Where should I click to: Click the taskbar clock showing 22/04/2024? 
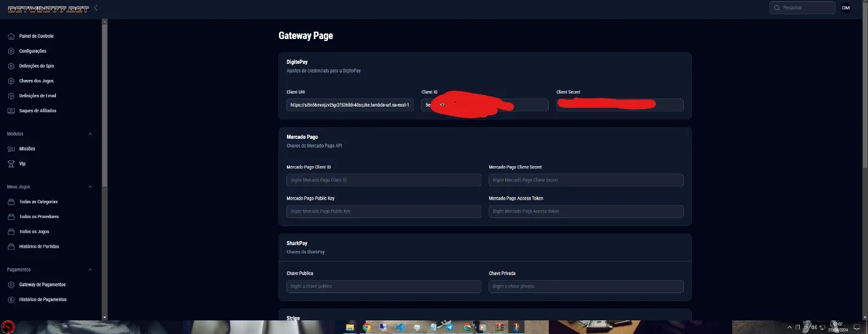(x=838, y=327)
